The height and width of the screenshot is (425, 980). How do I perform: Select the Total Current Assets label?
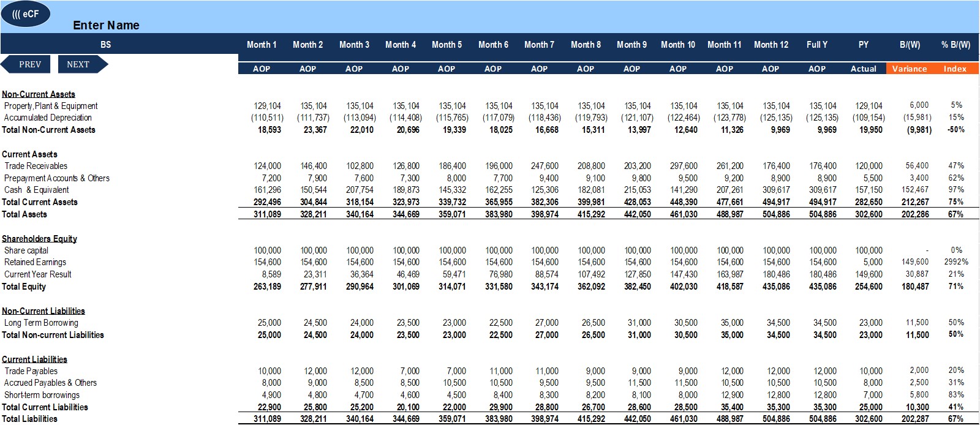pos(40,202)
